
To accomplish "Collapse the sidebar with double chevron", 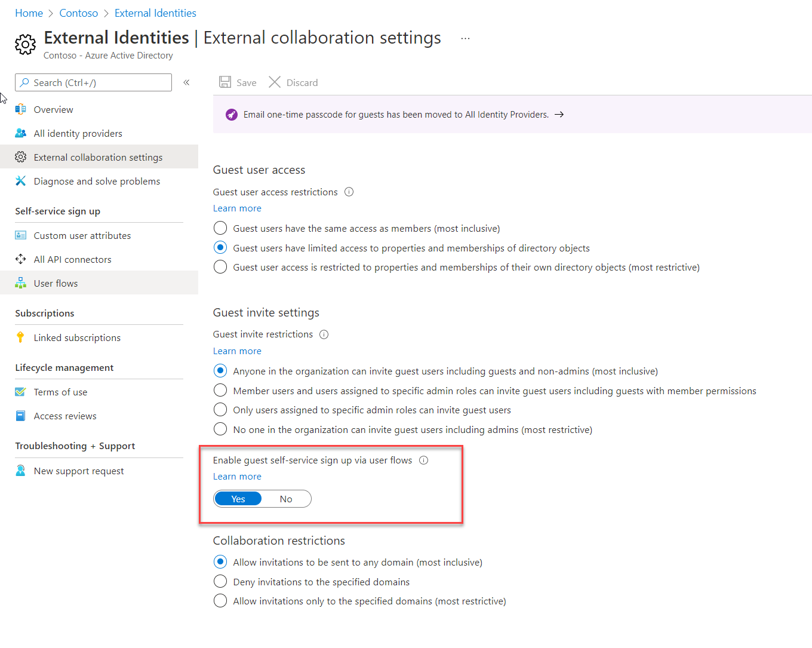I will [186, 82].
